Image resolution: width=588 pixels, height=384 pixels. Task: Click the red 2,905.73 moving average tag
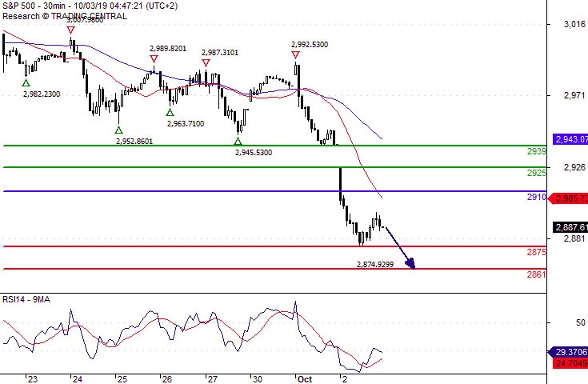pos(568,198)
